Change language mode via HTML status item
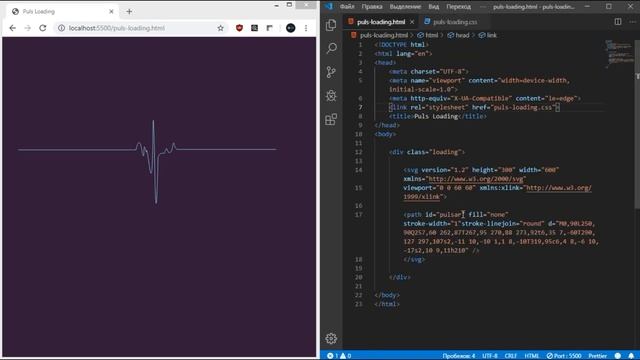 [x=531, y=356]
